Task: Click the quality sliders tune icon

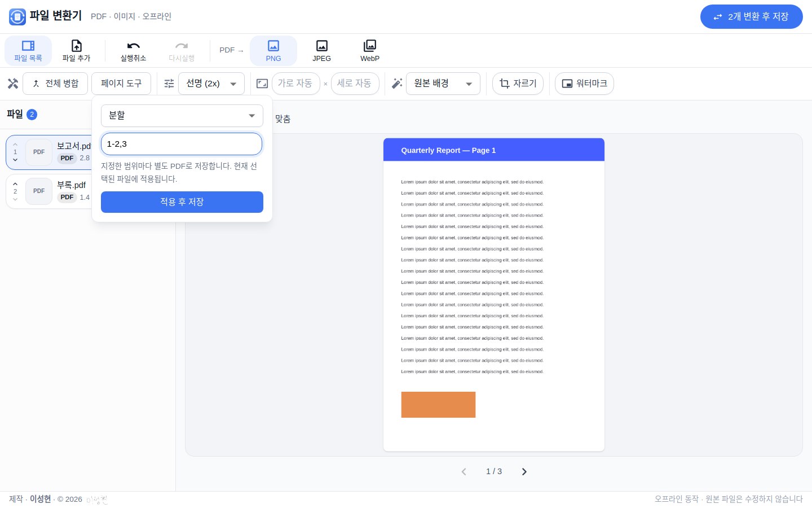Action: tap(169, 84)
